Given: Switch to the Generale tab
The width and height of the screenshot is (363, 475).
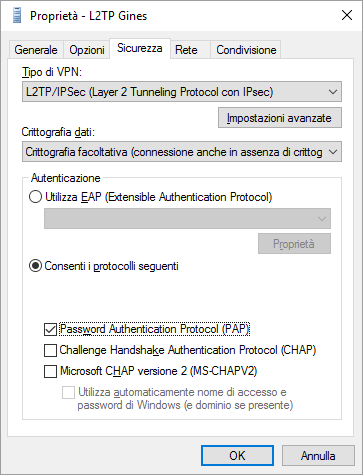Looking at the screenshot, I should tap(36, 50).
